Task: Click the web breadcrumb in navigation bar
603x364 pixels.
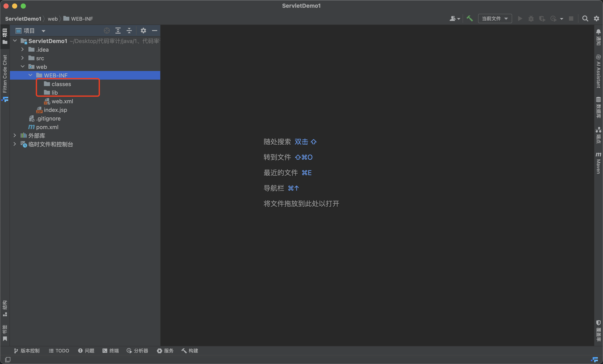Action: [53, 19]
